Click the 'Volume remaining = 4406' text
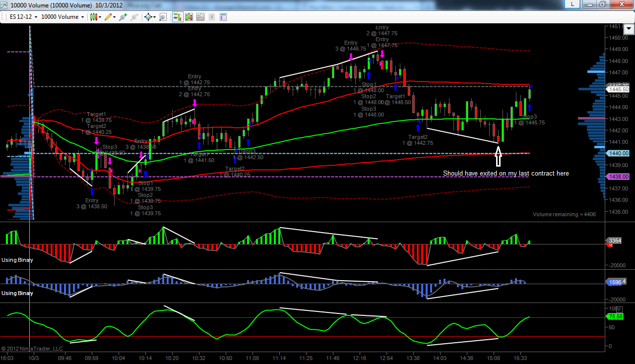 [564, 214]
